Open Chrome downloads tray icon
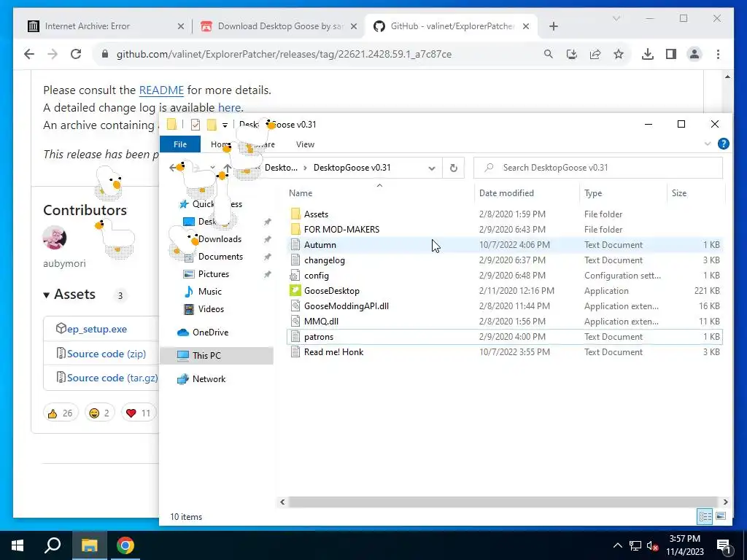 (x=648, y=54)
